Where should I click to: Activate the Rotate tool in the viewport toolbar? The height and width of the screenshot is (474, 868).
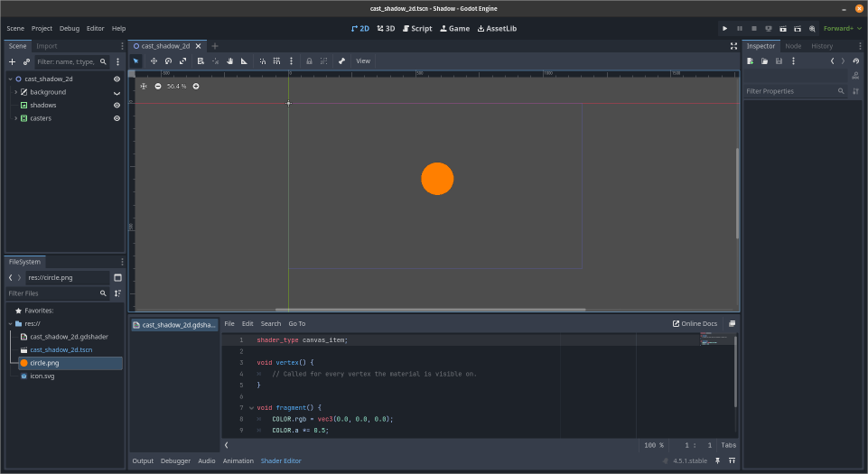click(x=168, y=61)
